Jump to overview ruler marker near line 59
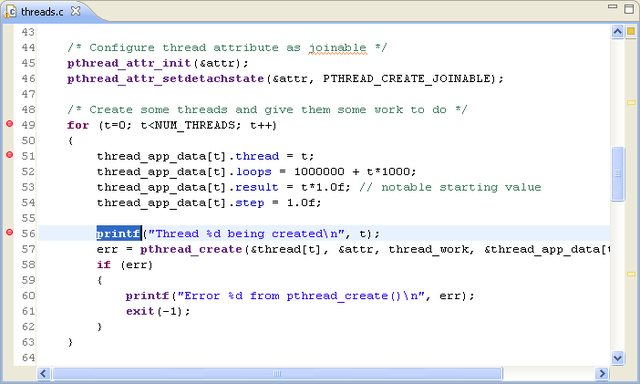 coord(631,274)
